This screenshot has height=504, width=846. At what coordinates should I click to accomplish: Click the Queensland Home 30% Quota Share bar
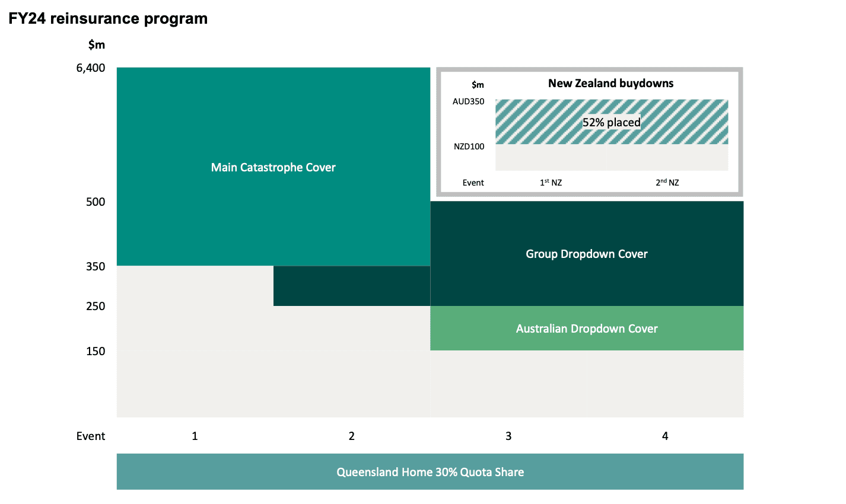coord(430,472)
